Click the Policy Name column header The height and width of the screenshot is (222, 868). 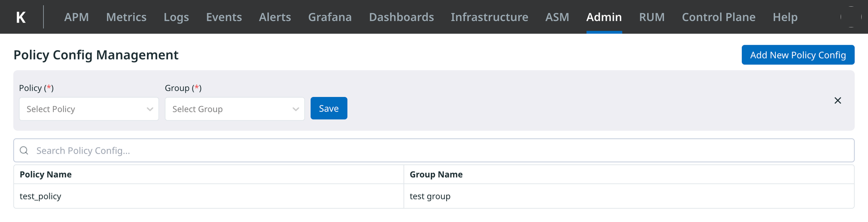point(46,174)
